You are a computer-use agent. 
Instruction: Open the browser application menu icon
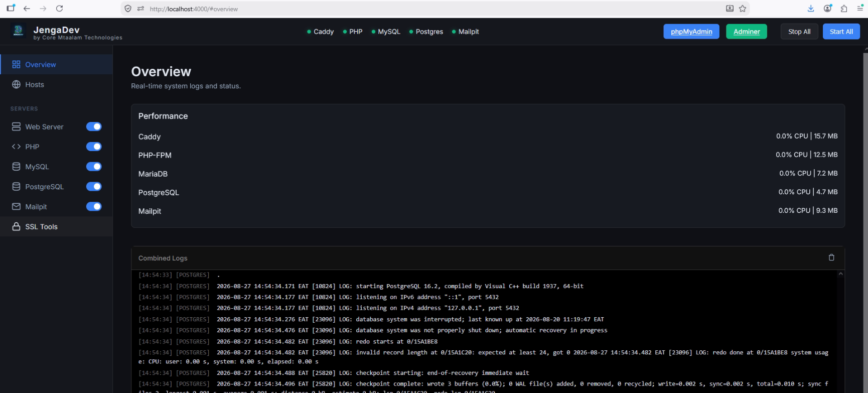point(860,9)
